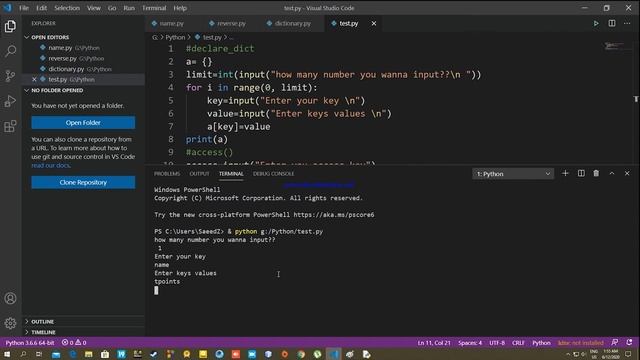640x360 pixels.
Task: Maximize the terminal panel size
Action: pos(612,173)
